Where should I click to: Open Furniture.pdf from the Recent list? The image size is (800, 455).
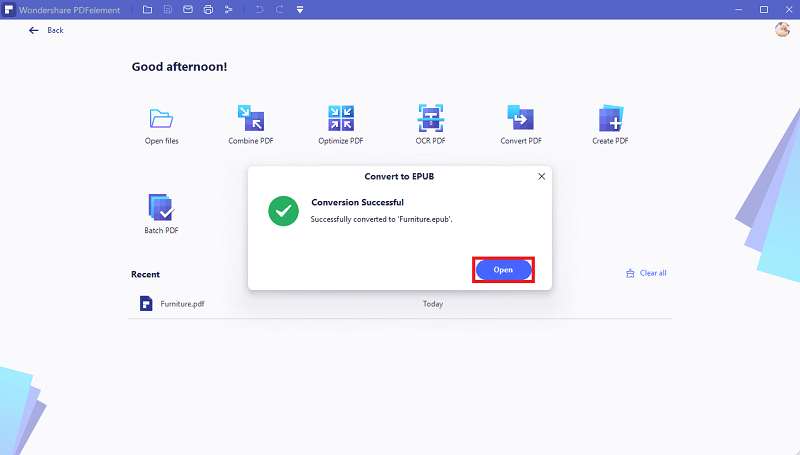(400, 304)
